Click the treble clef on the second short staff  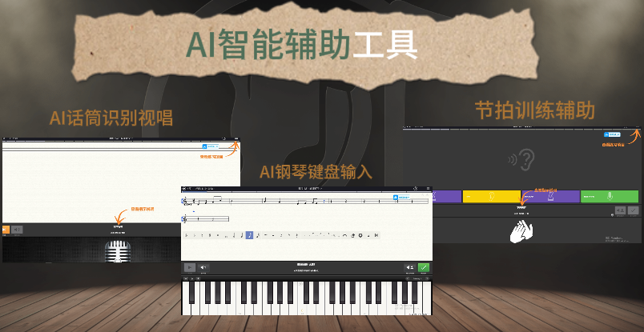coord(183,219)
